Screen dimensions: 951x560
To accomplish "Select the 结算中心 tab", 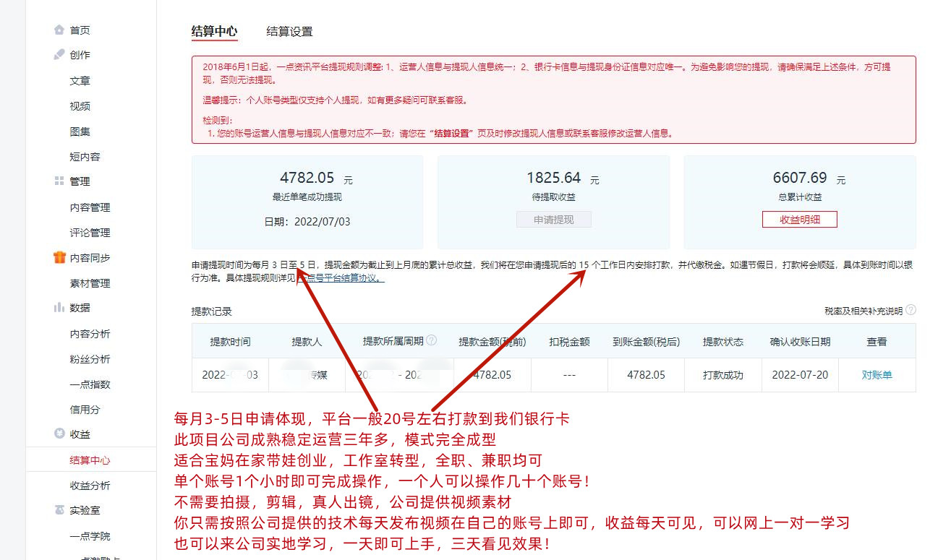I will (214, 32).
